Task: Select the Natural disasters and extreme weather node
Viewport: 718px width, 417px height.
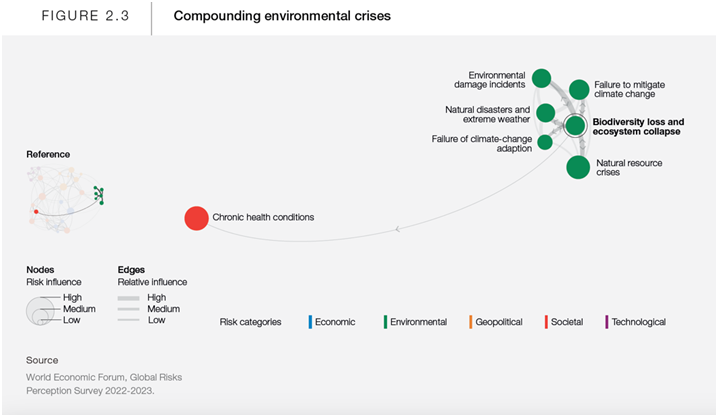Action: 545,112
